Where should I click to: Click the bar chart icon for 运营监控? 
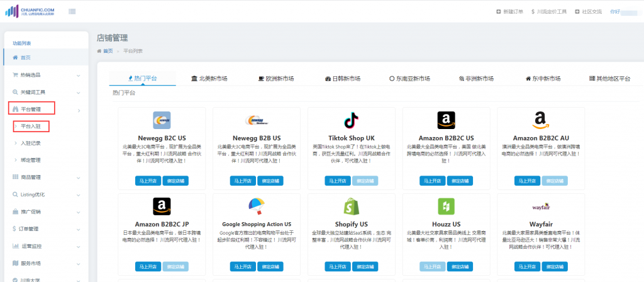pos(15,246)
